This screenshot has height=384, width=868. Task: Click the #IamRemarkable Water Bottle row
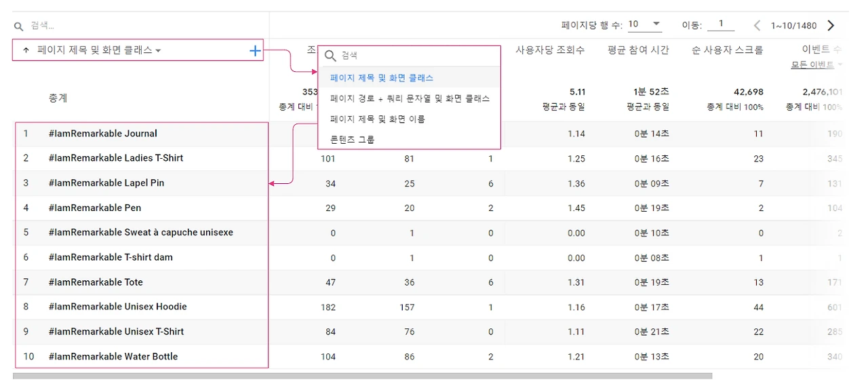coord(113,356)
